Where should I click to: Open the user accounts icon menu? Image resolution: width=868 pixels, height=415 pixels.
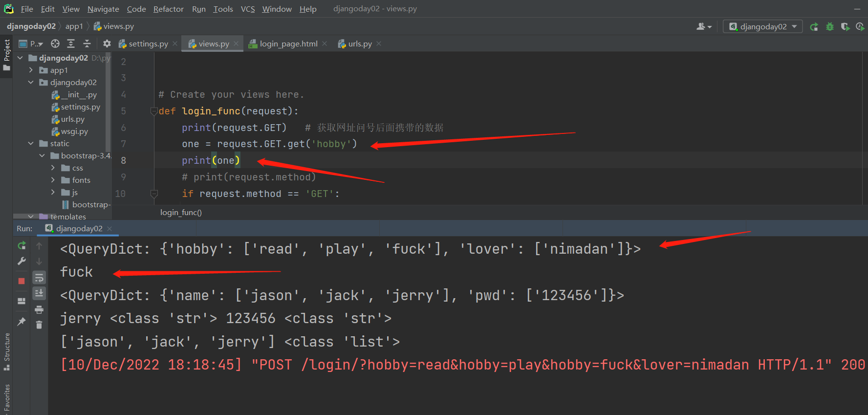point(704,26)
